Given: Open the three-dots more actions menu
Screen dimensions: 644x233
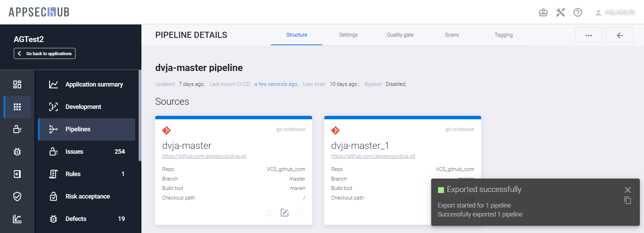Looking at the screenshot, I should click(x=588, y=35).
